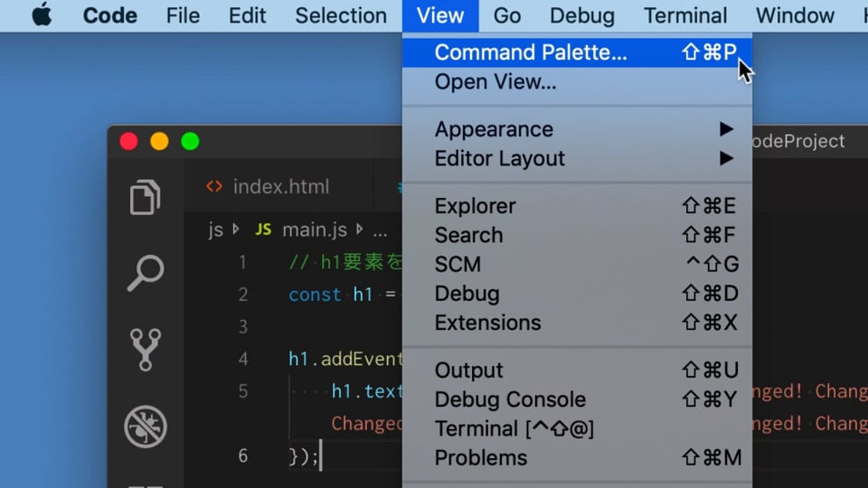Open the Edit menu
Image resolution: width=868 pixels, height=488 pixels.
coord(247,15)
